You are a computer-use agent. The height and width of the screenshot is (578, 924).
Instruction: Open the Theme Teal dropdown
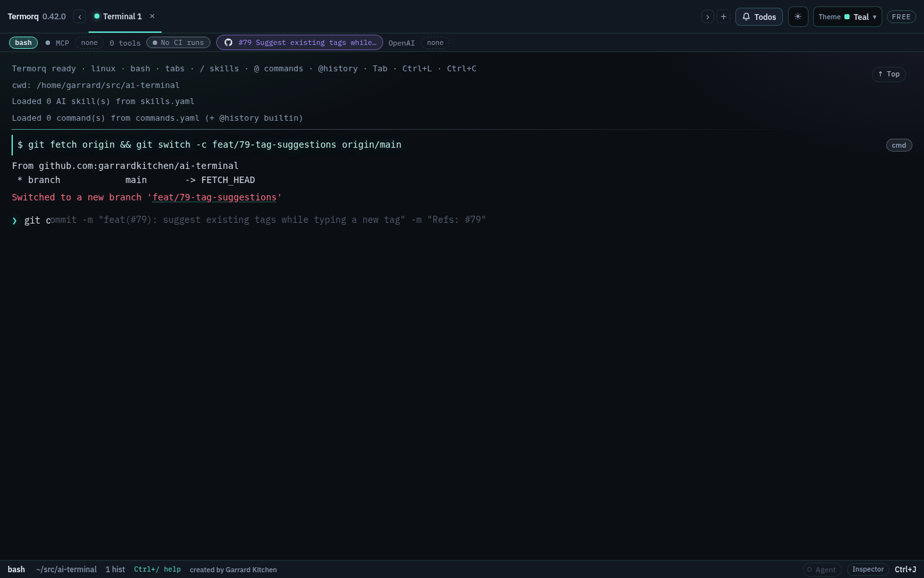(847, 17)
